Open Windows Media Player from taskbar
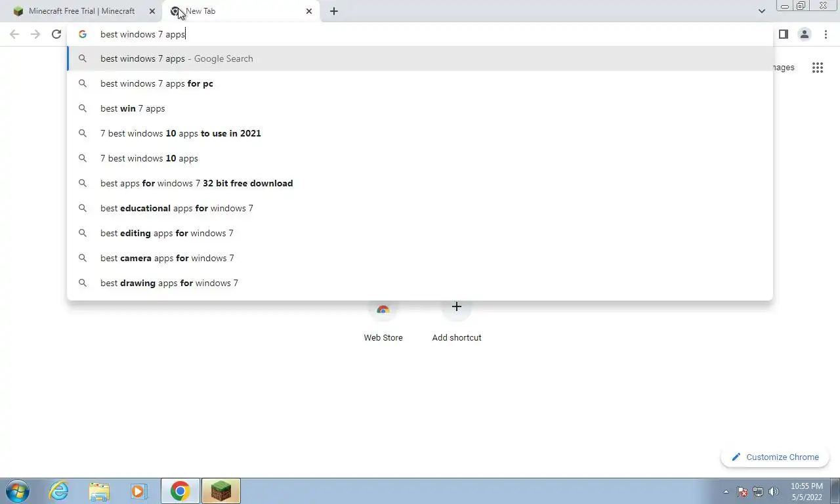840x504 pixels. point(138,491)
